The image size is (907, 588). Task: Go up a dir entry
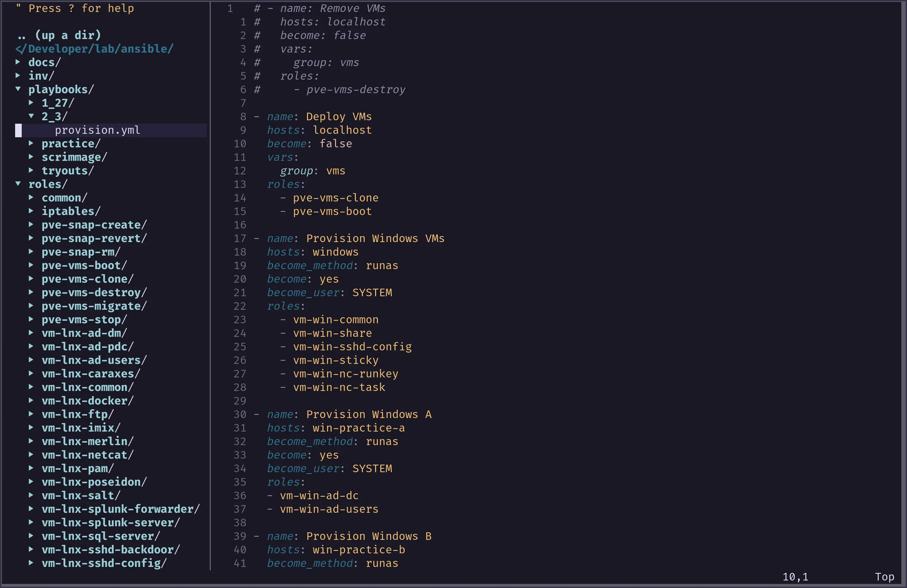[x=59, y=35]
